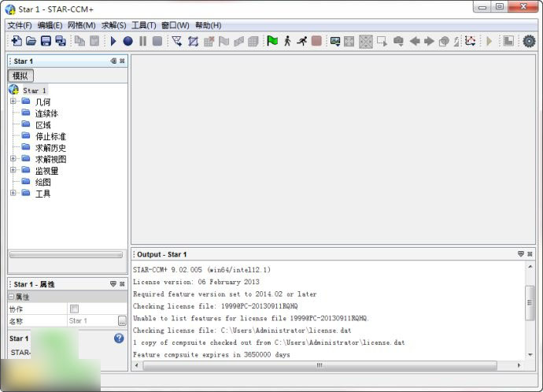Create a new simulation file
The image size is (543, 392).
click(17, 41)
